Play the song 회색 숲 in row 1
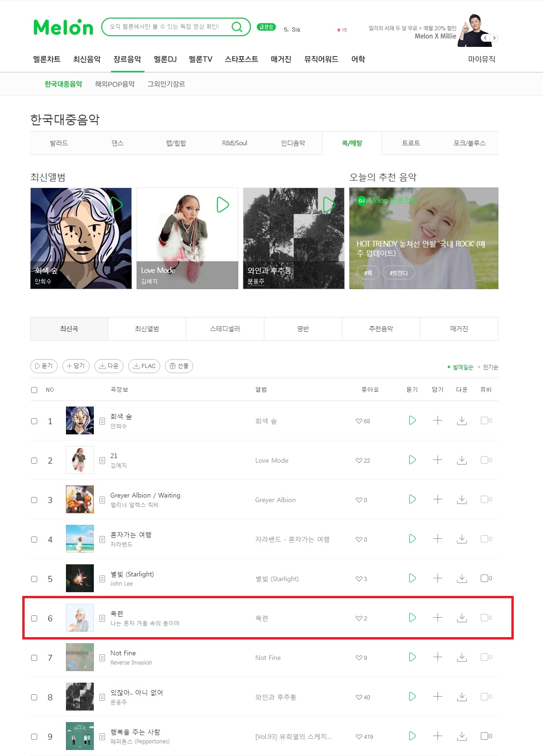 click(412, 420)
